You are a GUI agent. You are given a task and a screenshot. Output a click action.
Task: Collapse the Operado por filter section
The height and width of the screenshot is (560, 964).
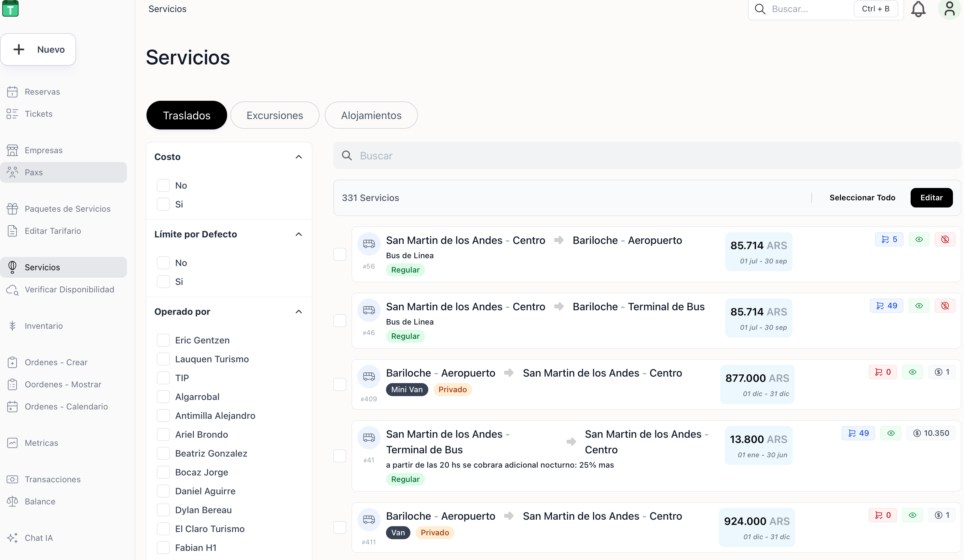click(299, 312)
